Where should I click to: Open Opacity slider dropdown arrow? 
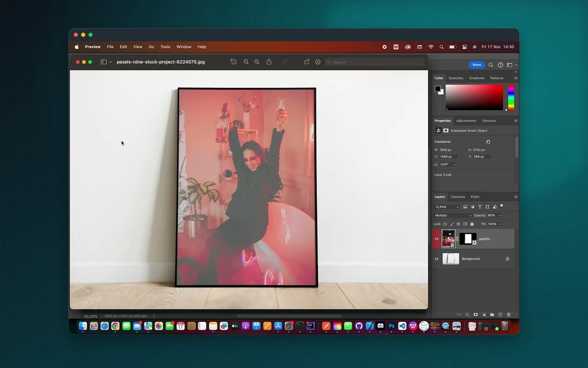[500, 216]
